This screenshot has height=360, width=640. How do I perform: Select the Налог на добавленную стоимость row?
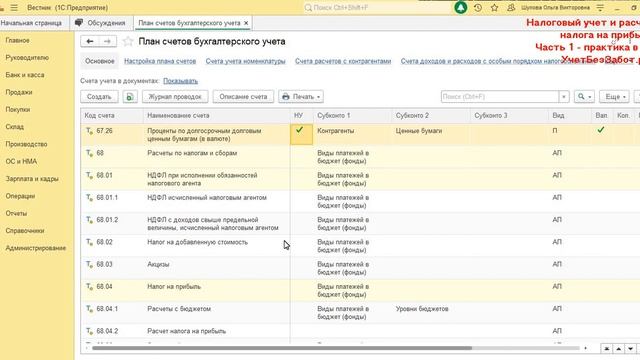(x=360, y=246)
